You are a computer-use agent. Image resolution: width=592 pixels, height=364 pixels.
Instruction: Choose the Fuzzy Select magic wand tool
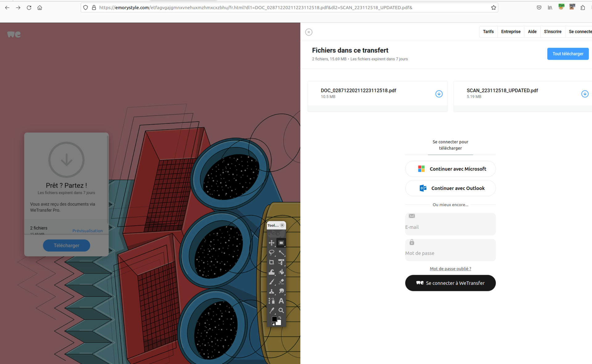pos(281,253)
